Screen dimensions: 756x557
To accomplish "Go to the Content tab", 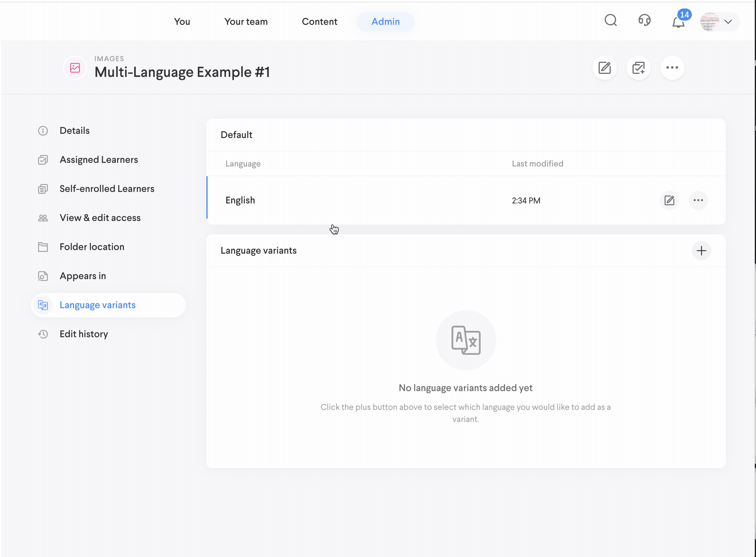I will point(319,22).
